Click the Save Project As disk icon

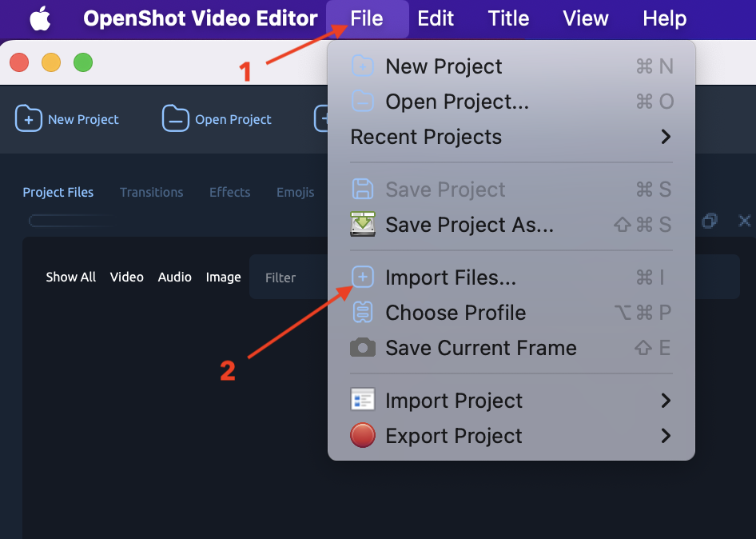[363, 225]
